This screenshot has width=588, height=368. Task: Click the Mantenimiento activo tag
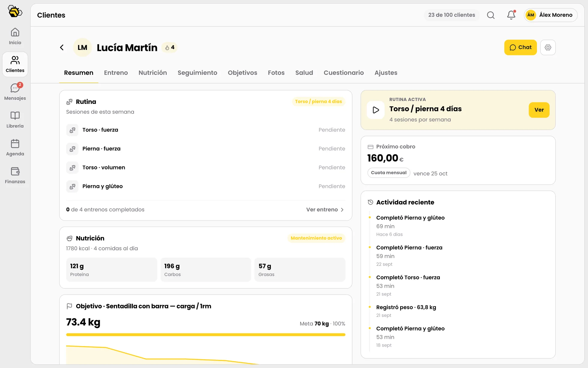[316, 238]
